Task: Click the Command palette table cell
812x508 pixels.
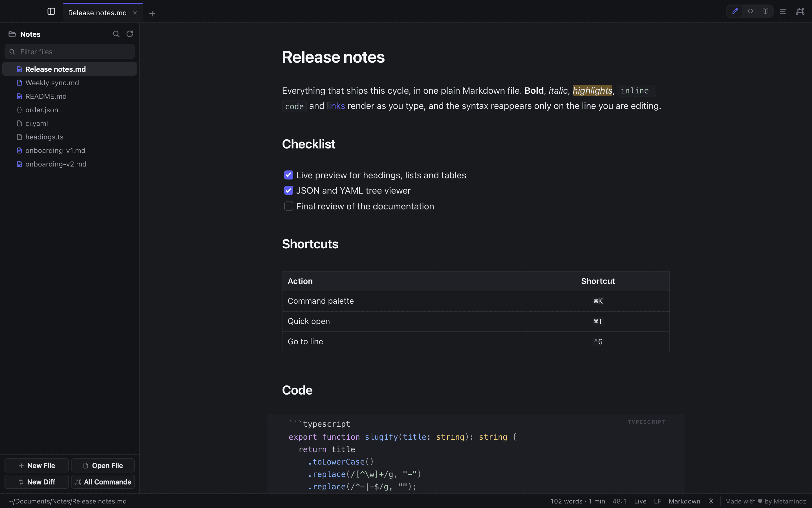Action: tap(404, 301)
